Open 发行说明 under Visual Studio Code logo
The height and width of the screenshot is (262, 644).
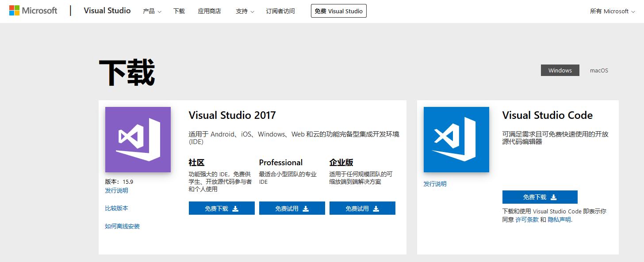pyautogui.click(x=435, y=184)
